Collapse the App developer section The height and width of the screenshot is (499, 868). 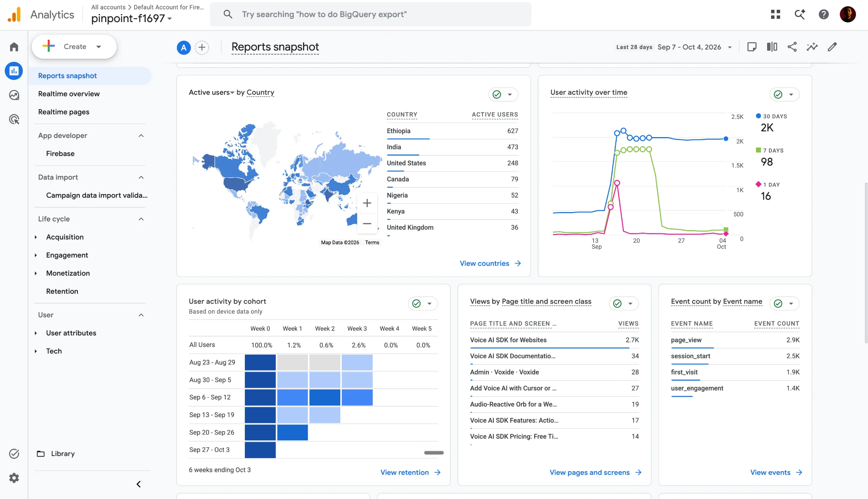141,136
